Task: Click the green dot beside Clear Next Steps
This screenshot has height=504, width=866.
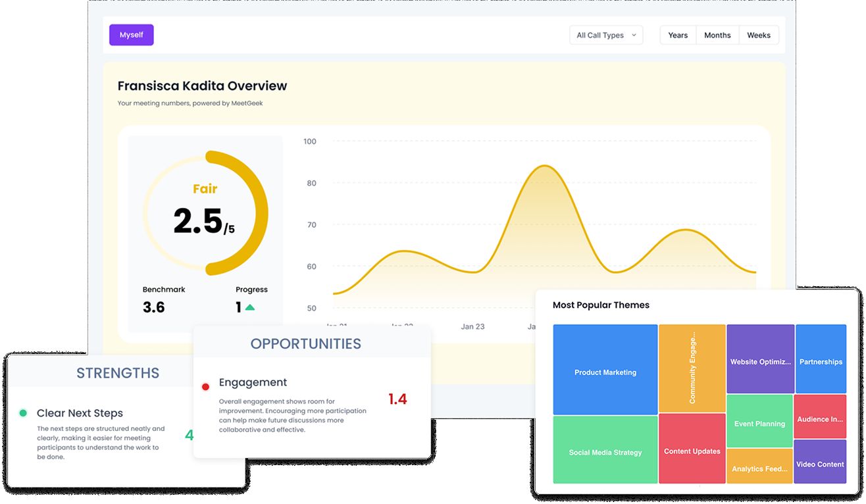Action: tap(23, 413)
